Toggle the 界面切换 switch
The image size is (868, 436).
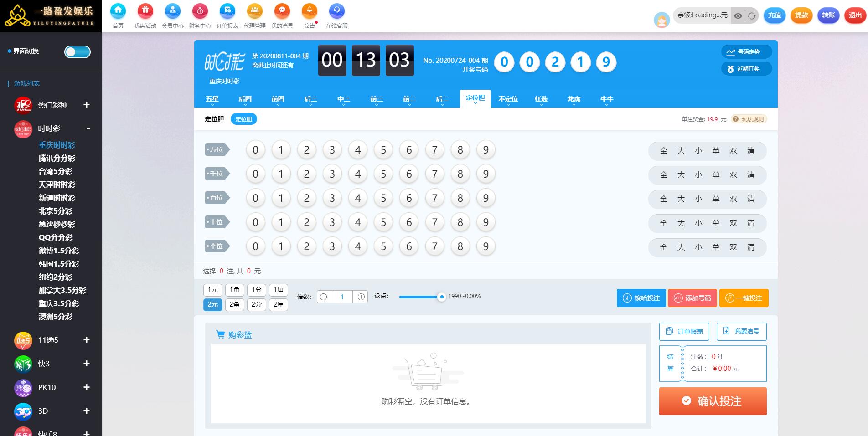(77, 52)
